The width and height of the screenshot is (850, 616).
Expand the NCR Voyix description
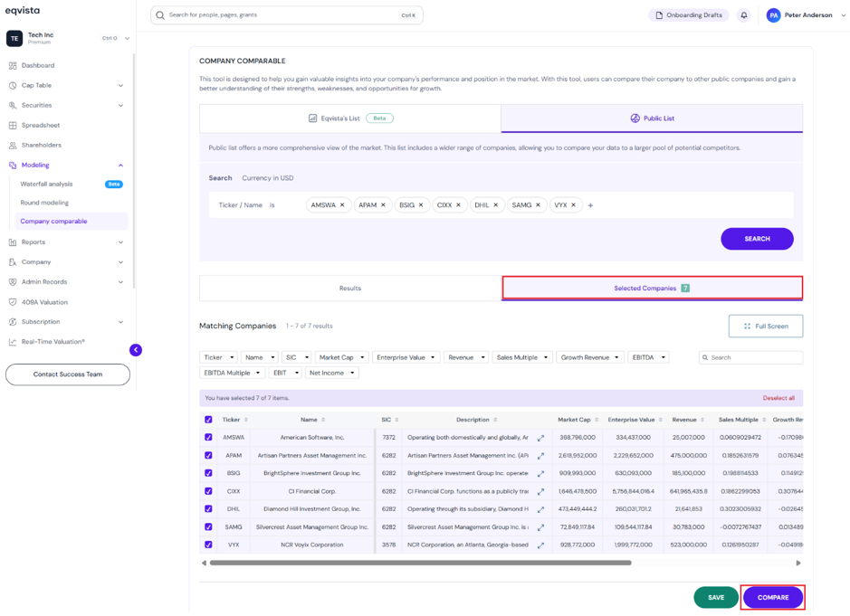[x=540, y=545]
